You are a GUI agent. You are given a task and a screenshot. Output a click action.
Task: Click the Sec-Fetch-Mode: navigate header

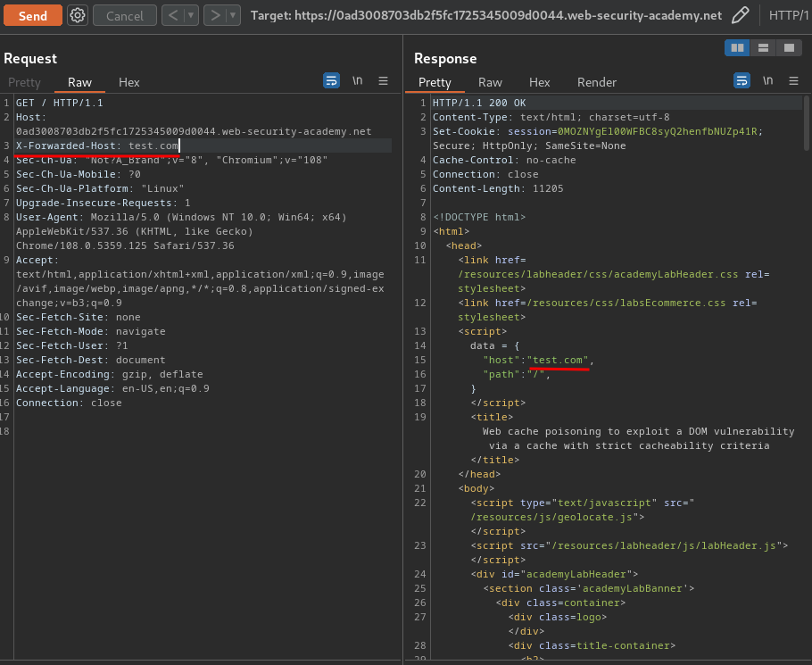[91, 331]
